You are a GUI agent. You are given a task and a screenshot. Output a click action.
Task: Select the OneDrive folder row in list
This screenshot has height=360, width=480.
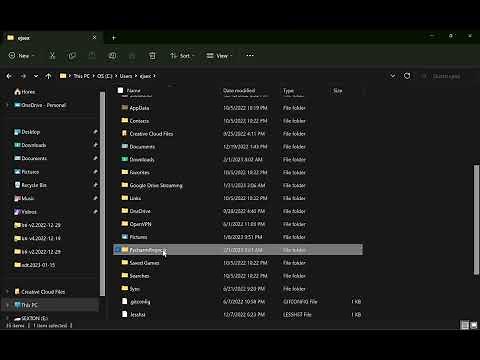pyautogui.click(x=238, y=211)
